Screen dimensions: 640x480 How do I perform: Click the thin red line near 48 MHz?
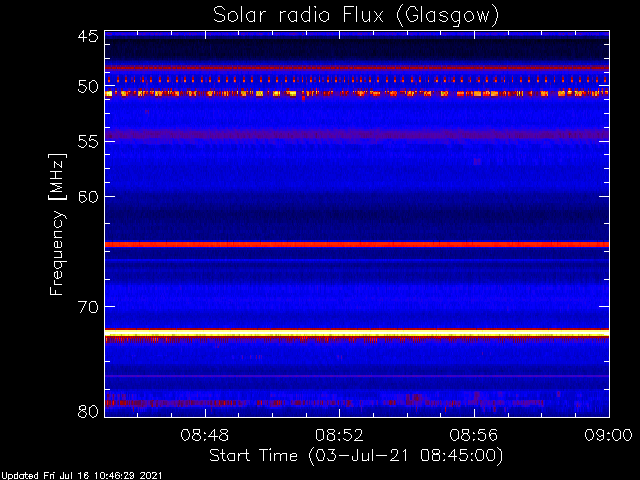(x=357, y=68)
